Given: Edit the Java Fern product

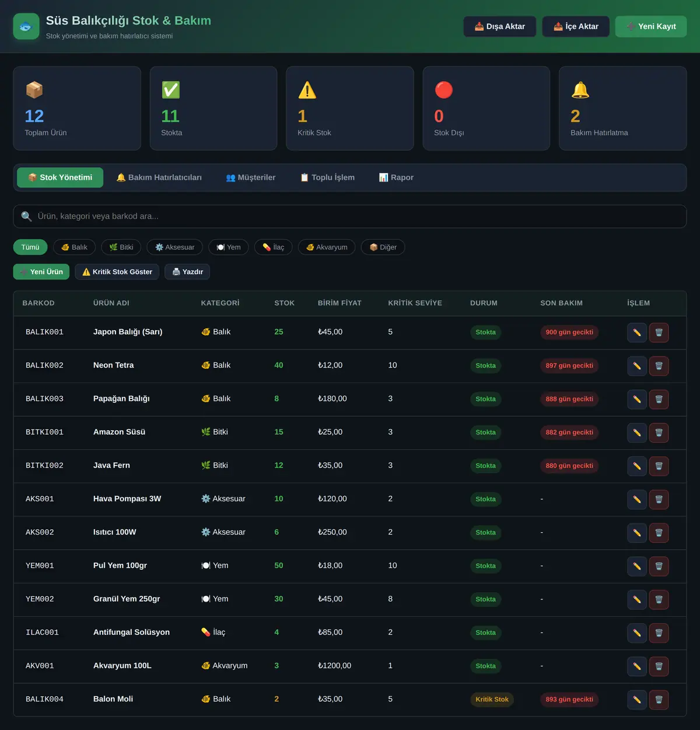Looking at the screenshot, I should [x=637, y=466].
